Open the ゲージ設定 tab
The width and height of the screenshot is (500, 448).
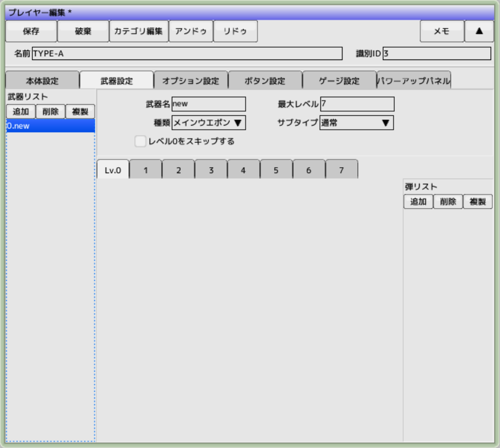point(339,81)
